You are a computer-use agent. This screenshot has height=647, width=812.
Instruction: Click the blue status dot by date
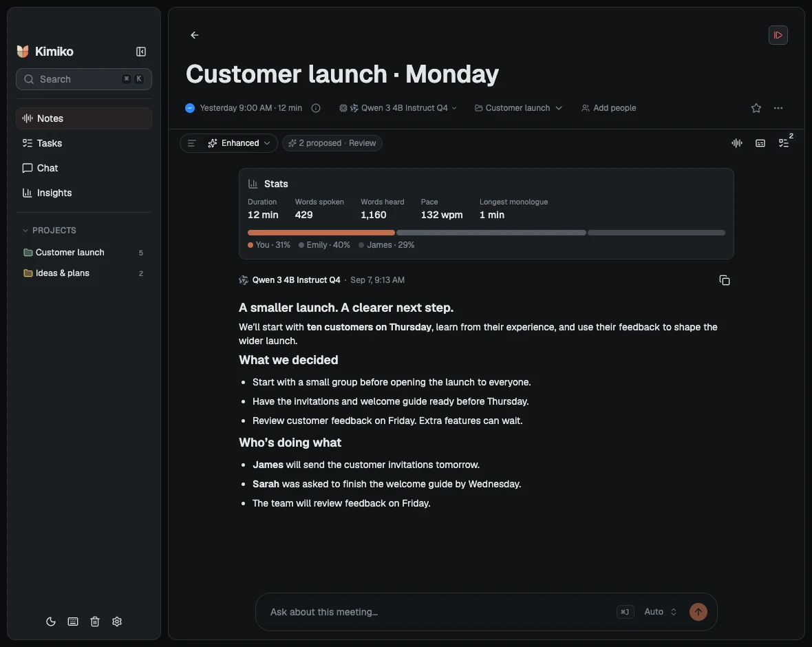tap(190, 108)
